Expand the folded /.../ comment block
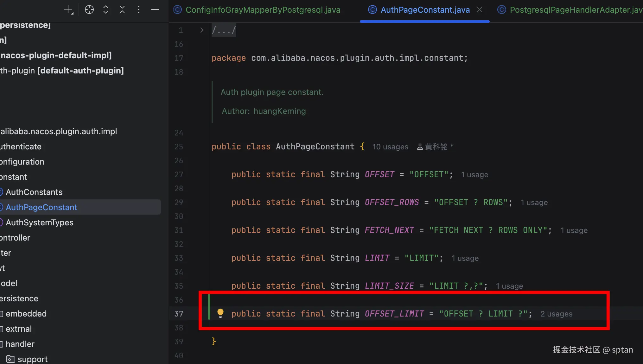Viewport: 643px width, 364px height. [x=224, y=30]
